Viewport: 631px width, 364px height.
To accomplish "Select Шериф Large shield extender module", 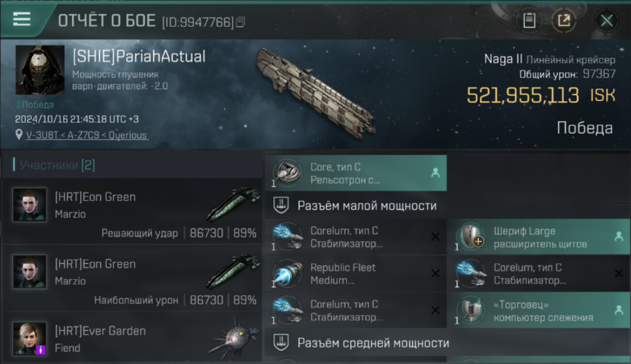I will (x=539, y=237).
